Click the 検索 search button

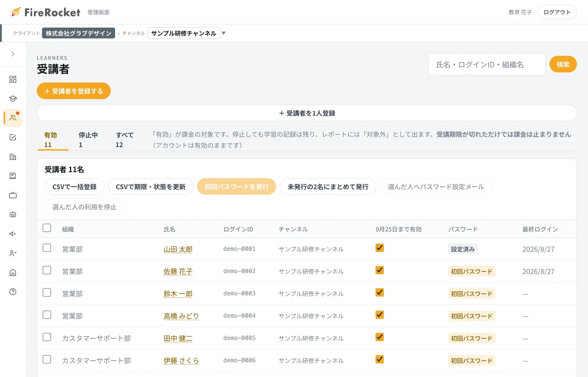coord(563,64)
